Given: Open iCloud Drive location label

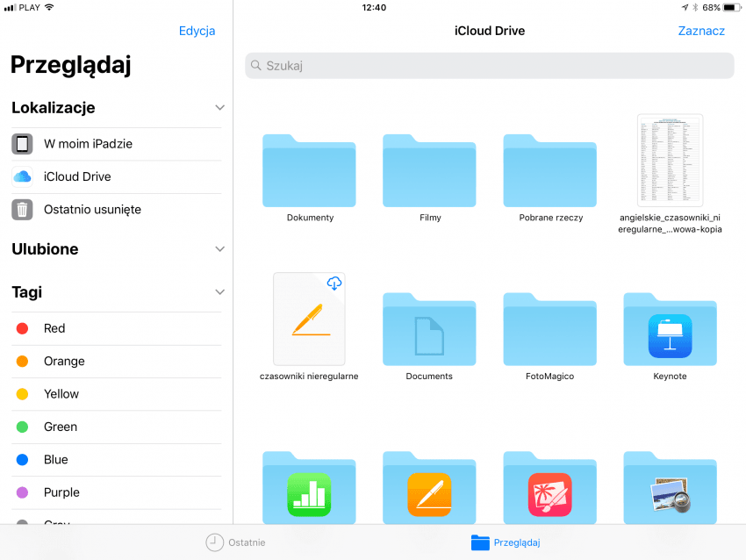Looking at the screenshot, I should click(x=77, y=176).
